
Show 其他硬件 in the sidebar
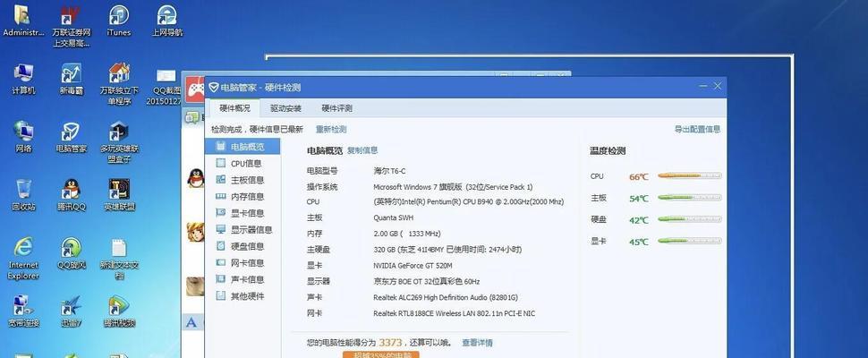pyautogui.click(x=243, y=296)
